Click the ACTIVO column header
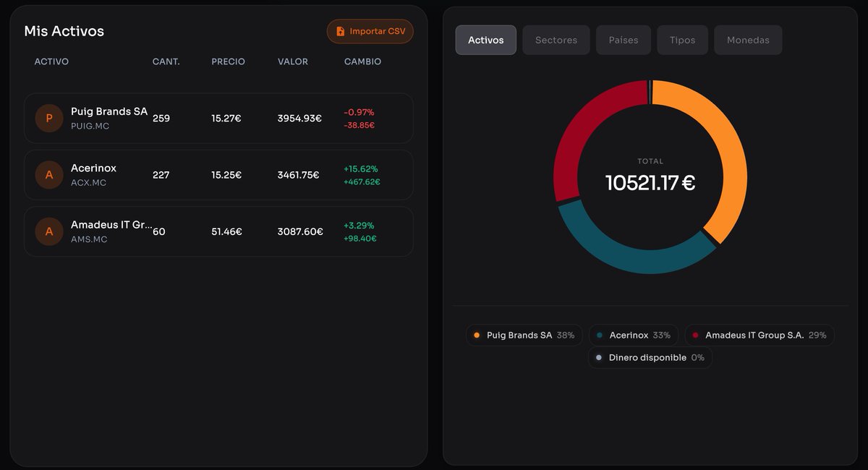Screen dimensions: 868x470 (51, 61)
